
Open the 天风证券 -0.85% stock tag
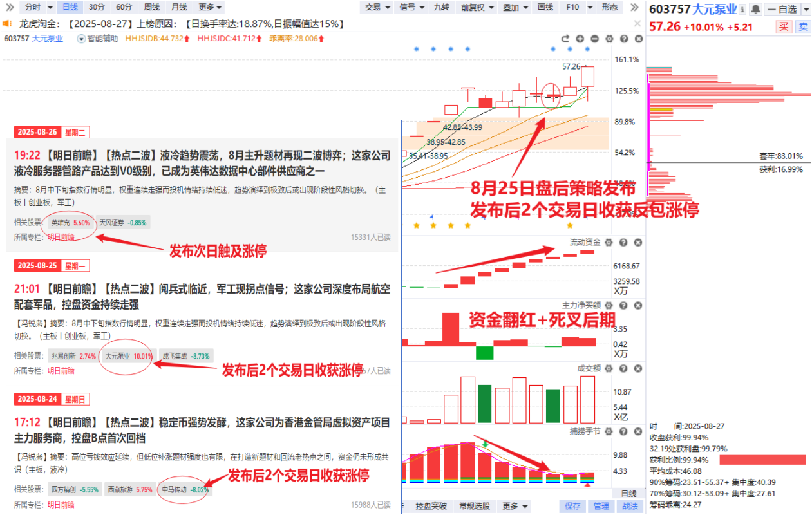tap(123, 223)
